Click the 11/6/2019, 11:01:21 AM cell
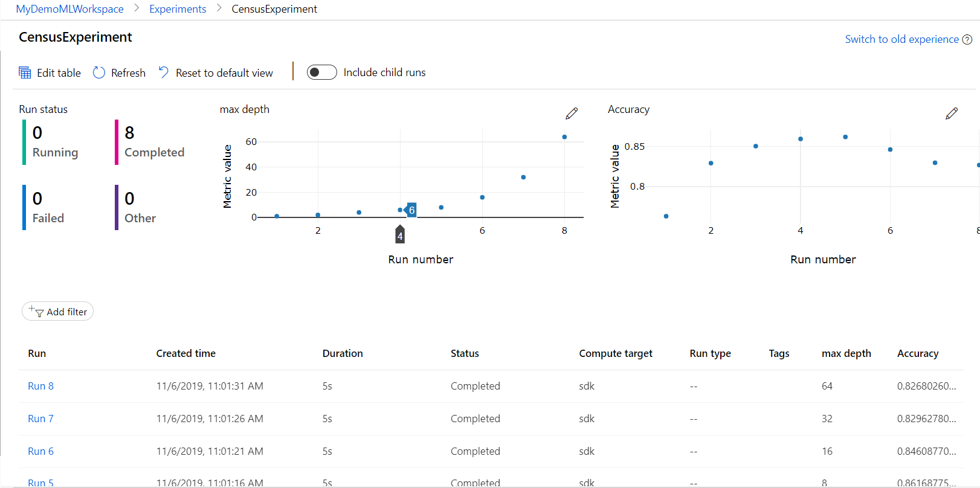 point(210,451)
